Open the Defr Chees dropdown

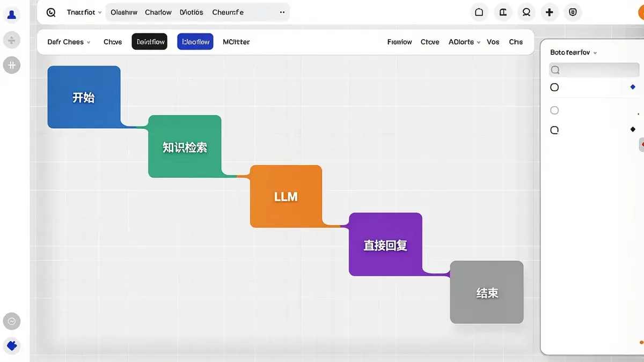click(x=69, y=42)
